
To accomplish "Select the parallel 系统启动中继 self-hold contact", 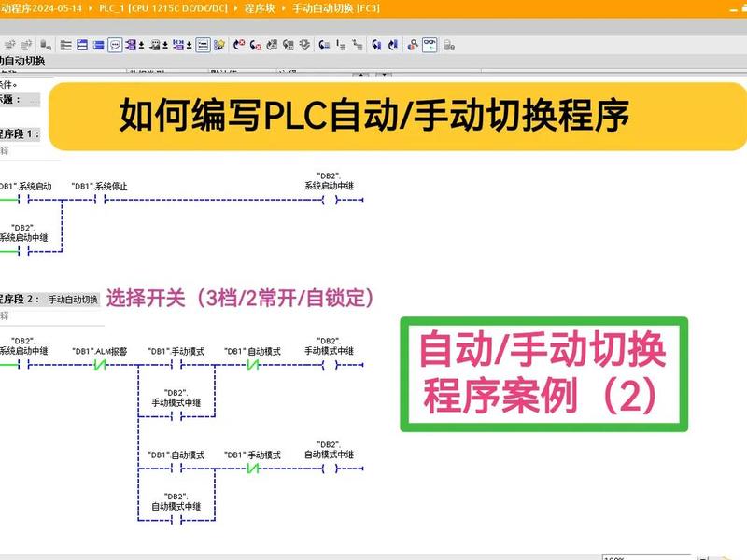I will [23, 251].
